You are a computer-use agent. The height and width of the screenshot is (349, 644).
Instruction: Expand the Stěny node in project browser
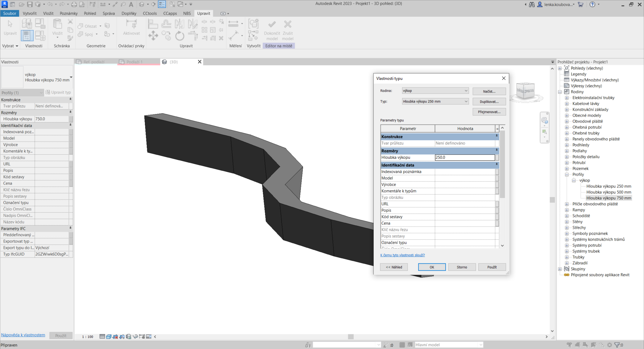[x=567, y=222]
